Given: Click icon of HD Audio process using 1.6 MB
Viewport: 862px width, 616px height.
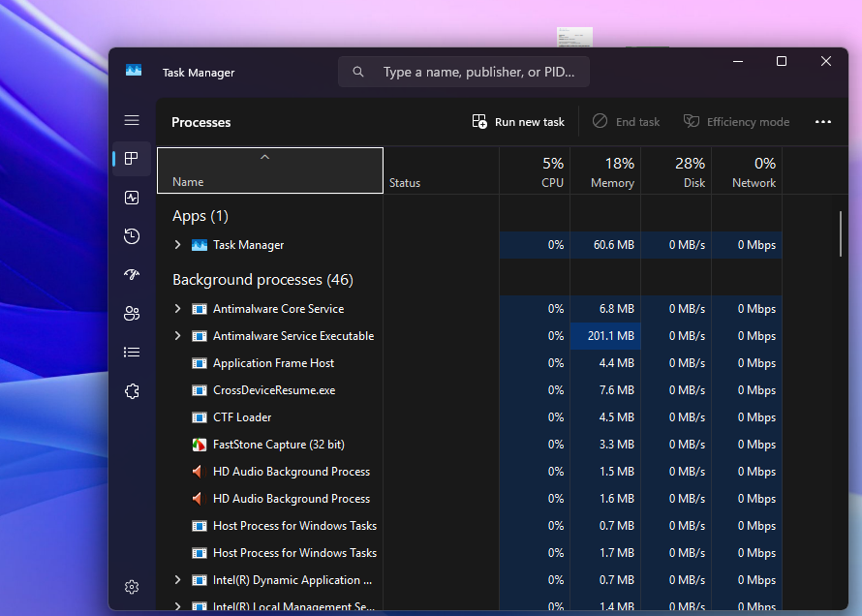Looking at the screenshot, I should pos(199,499).
